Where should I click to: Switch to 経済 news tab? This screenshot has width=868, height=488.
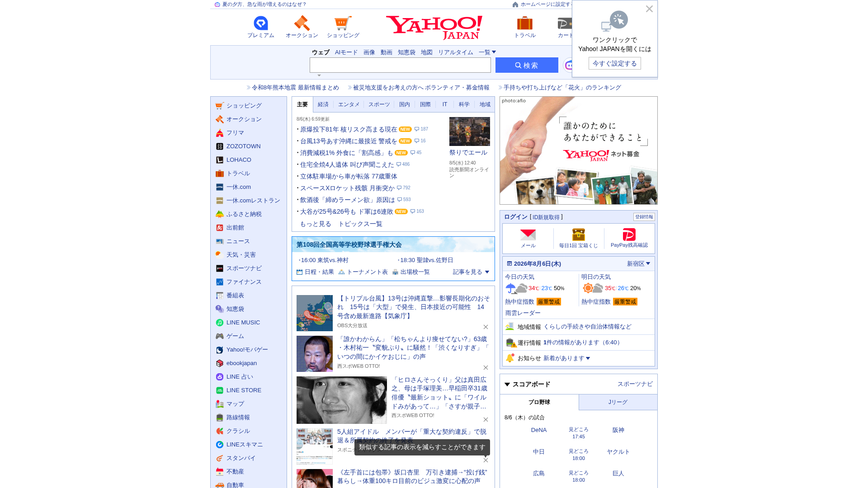(323, 104)
